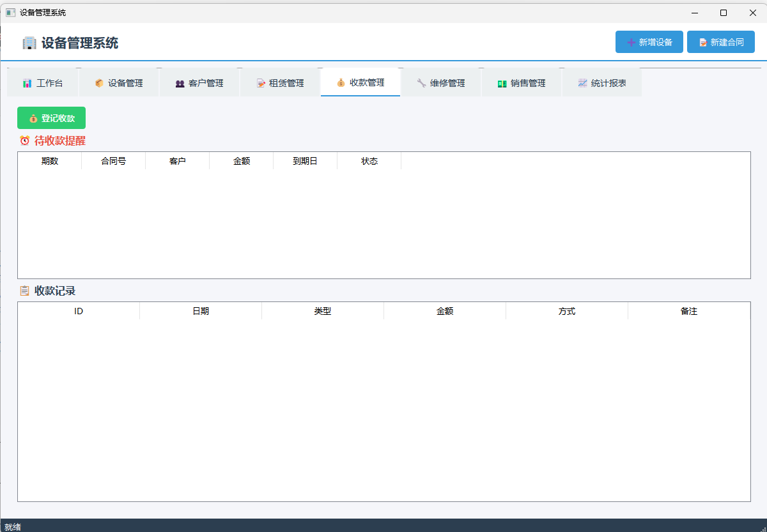Click the 合同号 column header
Image resolution: width=767 pixels, height=532 pixels.
[x=113, y=161]
